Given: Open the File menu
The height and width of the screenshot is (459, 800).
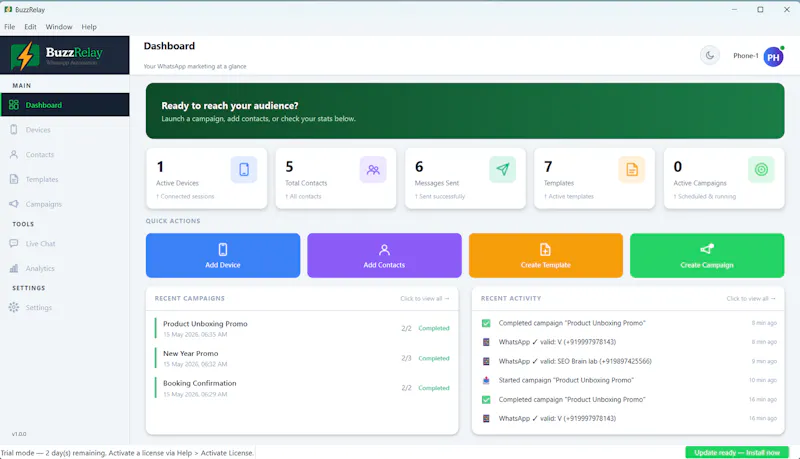Looking at the screenshot, I should click(x=10, y=27).
